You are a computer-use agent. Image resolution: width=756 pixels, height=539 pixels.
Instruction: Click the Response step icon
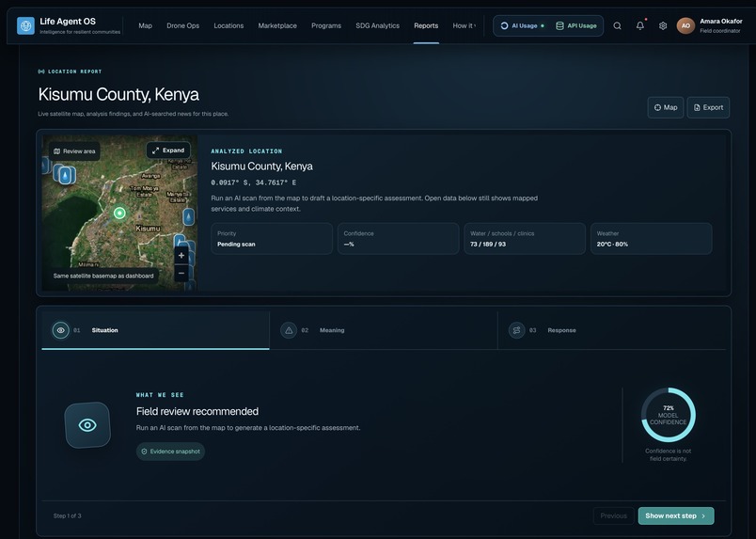(x=516, y=330)
